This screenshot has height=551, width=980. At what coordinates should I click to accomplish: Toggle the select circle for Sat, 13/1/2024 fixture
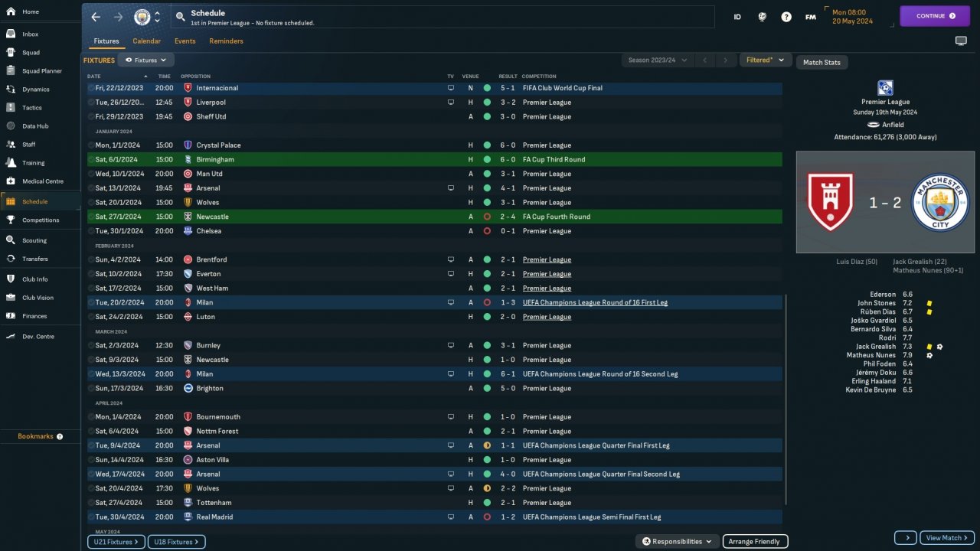pos(91,188)
